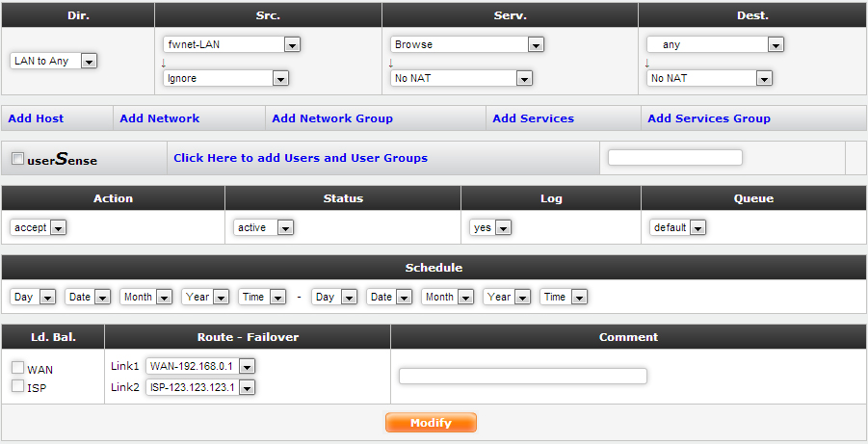
Task: Click link to add Users and User Groups
Action: click(301, 158)
